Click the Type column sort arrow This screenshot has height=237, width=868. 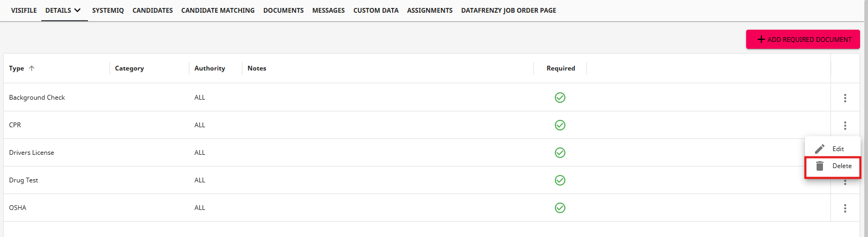[32, 68]
